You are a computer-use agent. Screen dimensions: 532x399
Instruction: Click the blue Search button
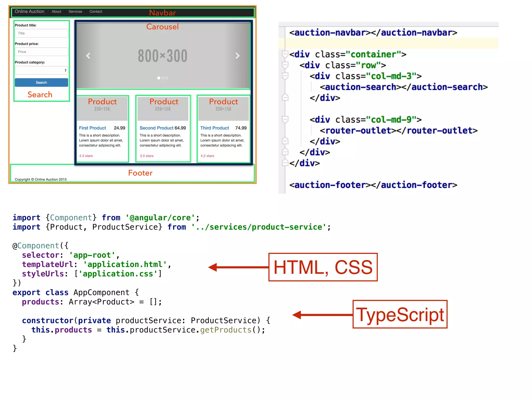[41, 82]
